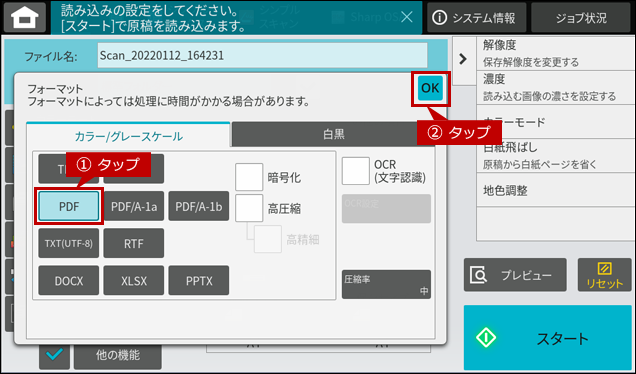Click the green diamond start icon

click(x=486, y=337)
